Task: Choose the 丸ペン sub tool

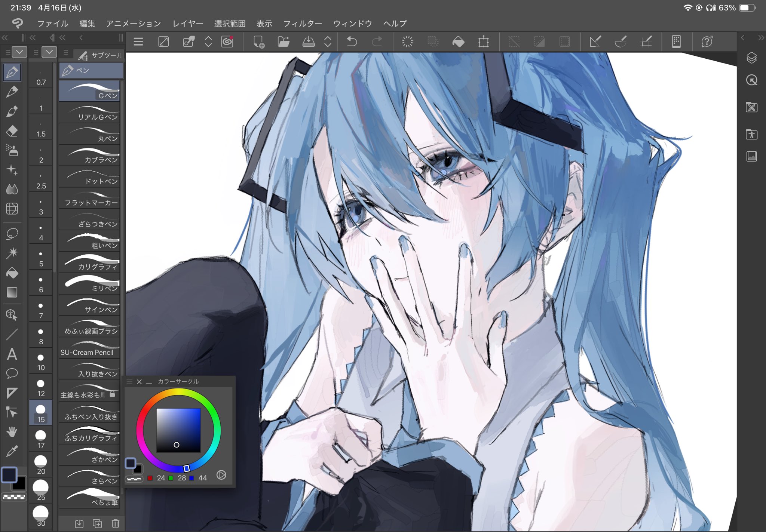Action: [x=89, y=134]
